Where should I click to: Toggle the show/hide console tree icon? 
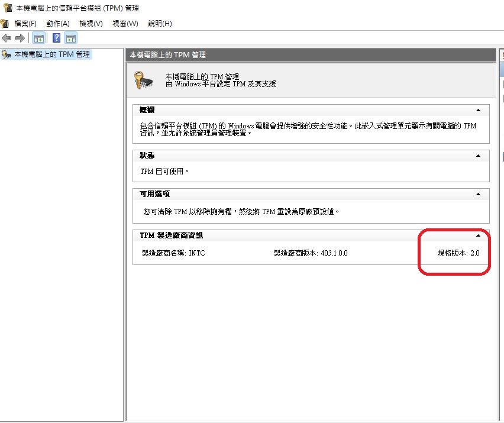coord(39,38)
